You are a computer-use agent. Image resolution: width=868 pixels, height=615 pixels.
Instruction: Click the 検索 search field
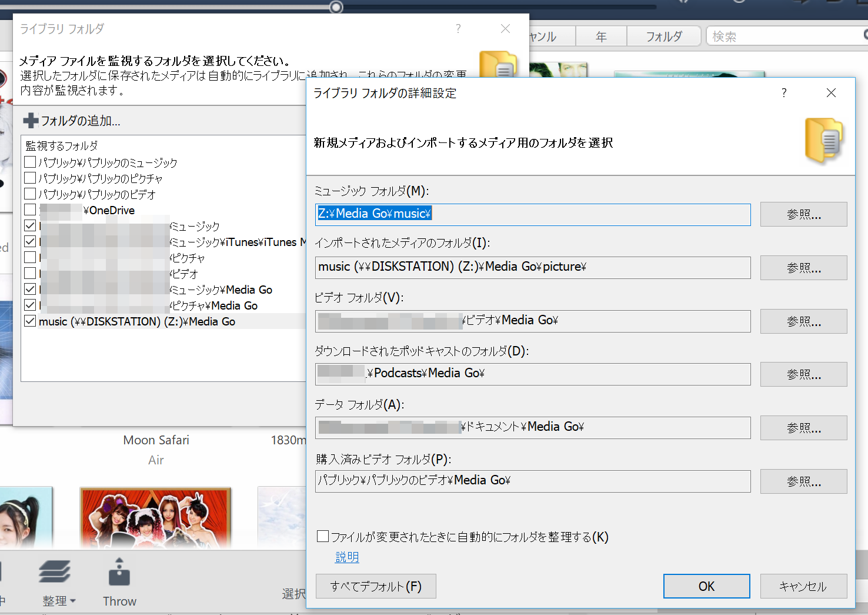click(785, 36)
